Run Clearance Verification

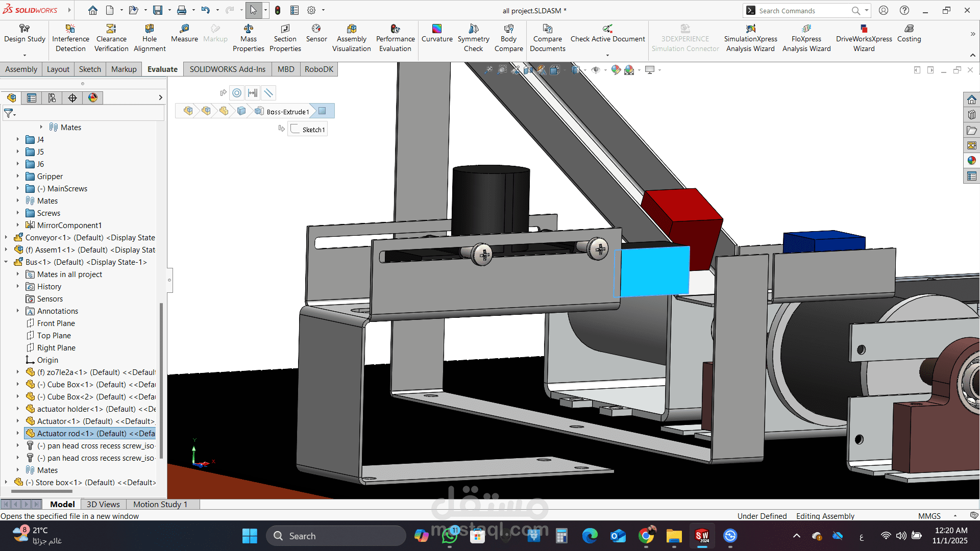pyautogui.click(x=111, y=38)
